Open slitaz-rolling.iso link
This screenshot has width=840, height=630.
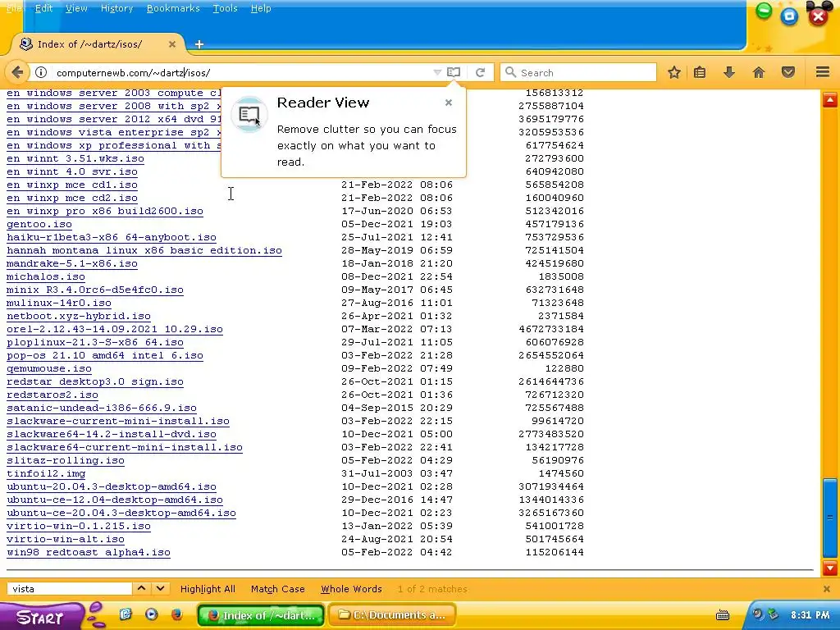click(66, 460)
